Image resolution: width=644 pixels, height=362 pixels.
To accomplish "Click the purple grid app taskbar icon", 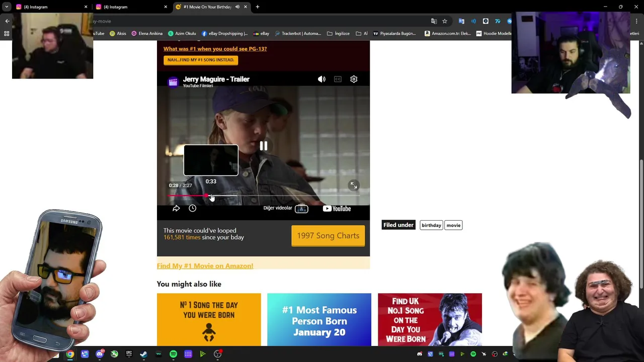I will point(188,354).
